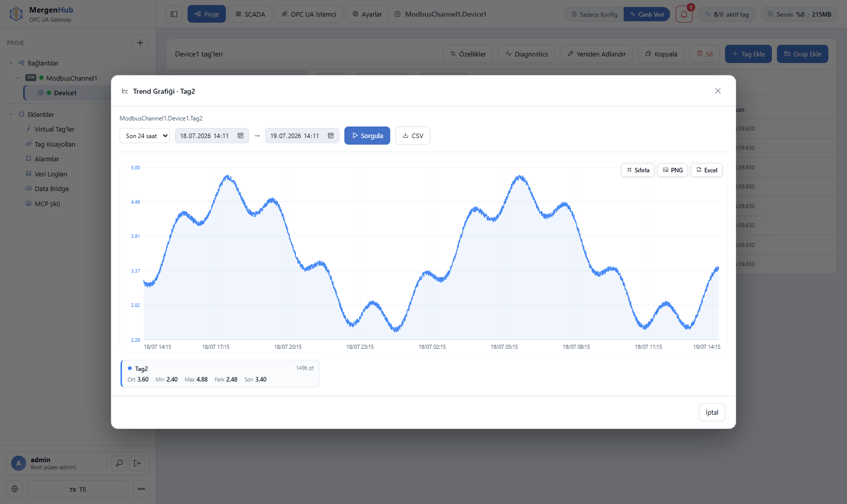This screenshot has width=847, height=504.
Task: Click the theme settings icon bottom left
Action: click(x=15, y=489)
